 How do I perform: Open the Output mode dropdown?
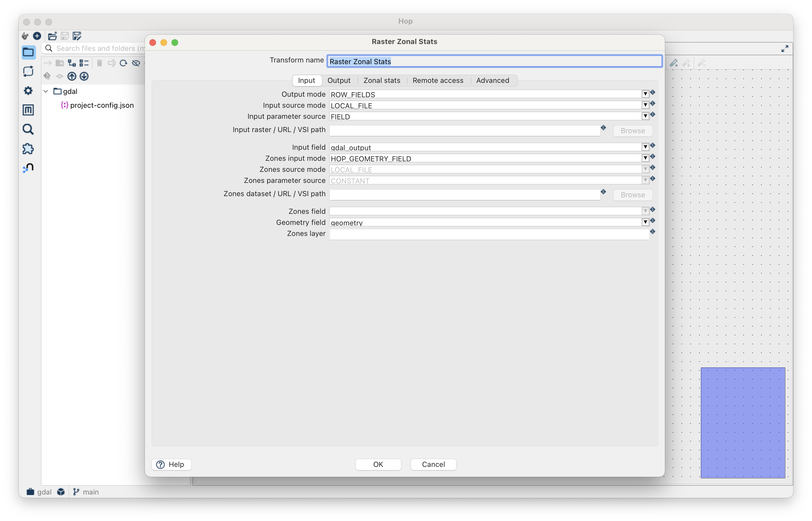[x=645, y=94]
